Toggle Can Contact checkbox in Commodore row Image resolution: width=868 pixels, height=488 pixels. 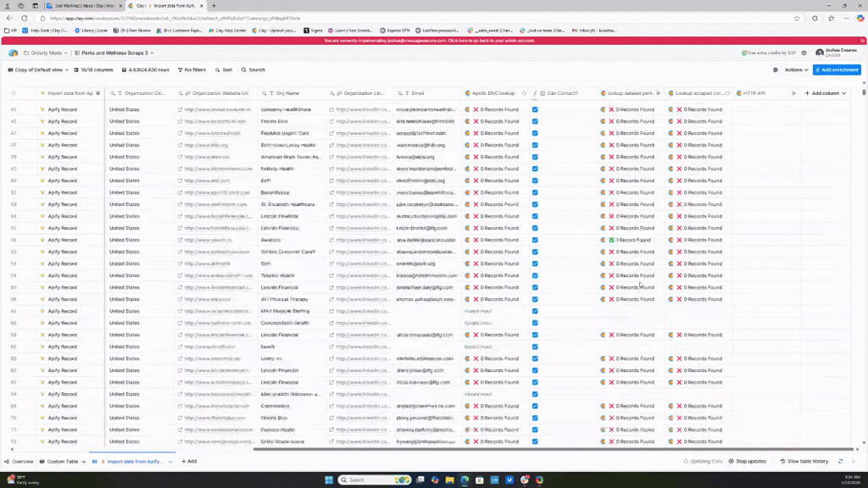[x=534, y=406]
